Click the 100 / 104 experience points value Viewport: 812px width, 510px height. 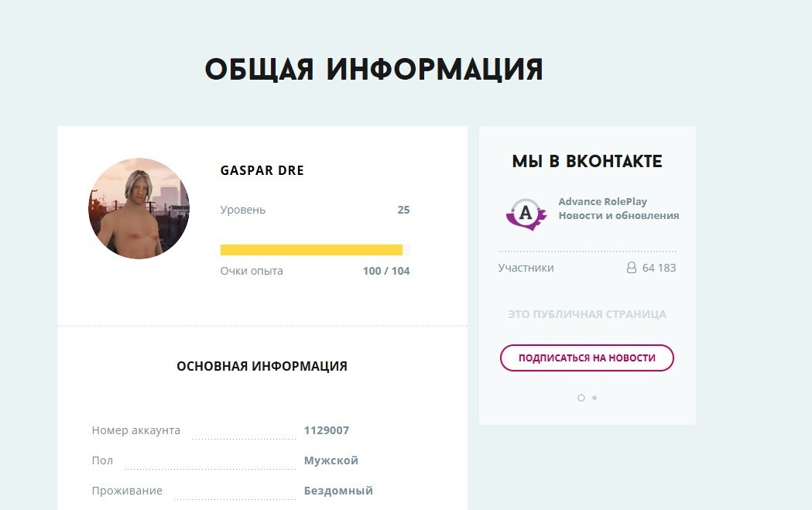[x=386, y=271]
